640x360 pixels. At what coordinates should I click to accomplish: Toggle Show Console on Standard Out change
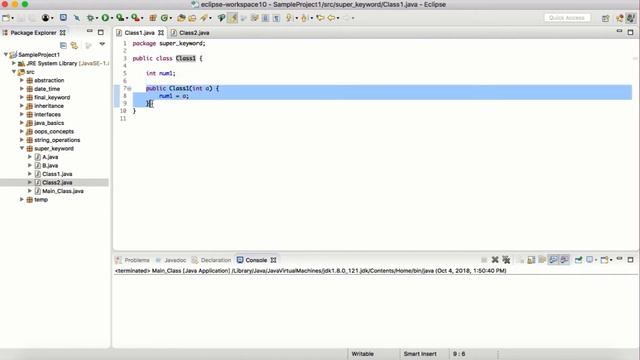[x=553, y=260]
